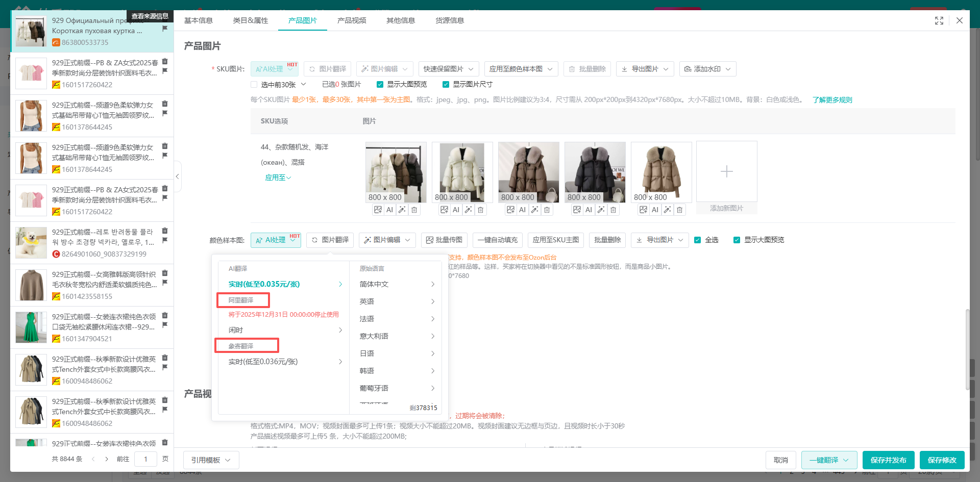The image size is (980, 482).
Task: Click the plus icon to add new image
Action: [726, 172]
